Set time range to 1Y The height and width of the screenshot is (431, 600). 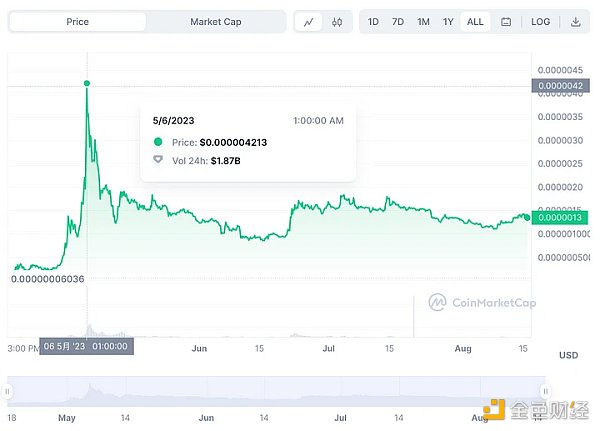(x=449, y=22)
